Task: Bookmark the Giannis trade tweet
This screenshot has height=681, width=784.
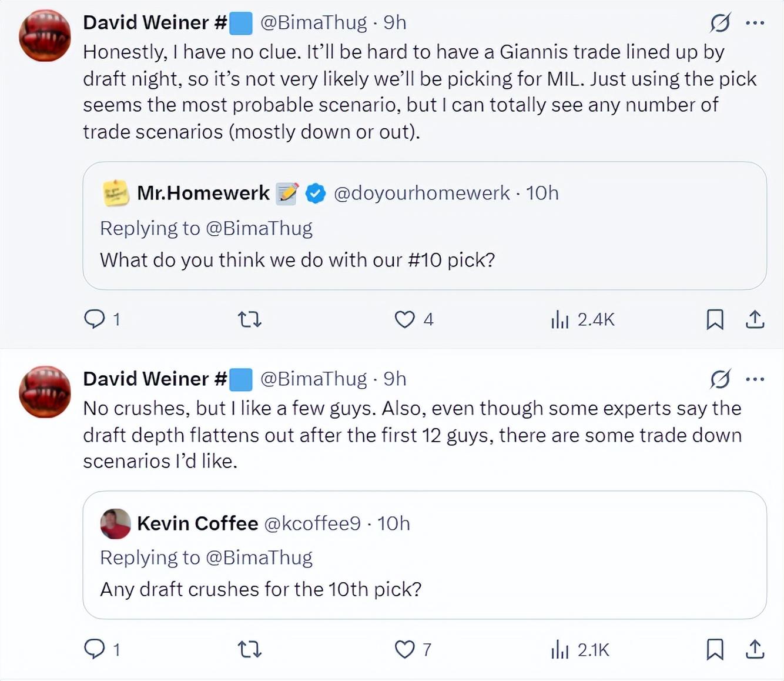Action: pyautogui.click(x=715, y=319)
